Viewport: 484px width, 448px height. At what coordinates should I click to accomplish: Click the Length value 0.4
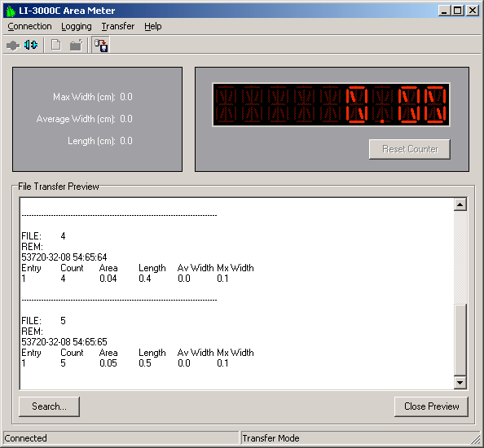(x=145, y=279)
